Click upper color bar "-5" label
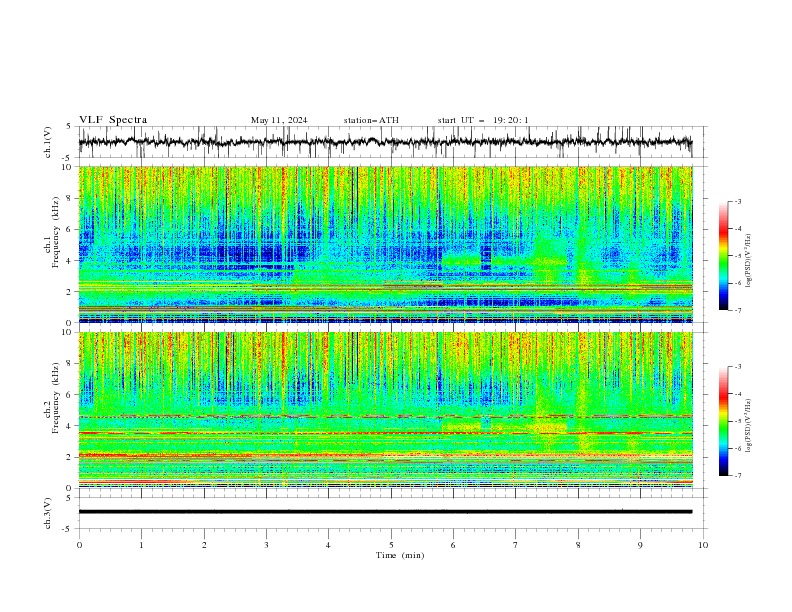The width and height of the screenshot is (792, 612). [738, 256]
